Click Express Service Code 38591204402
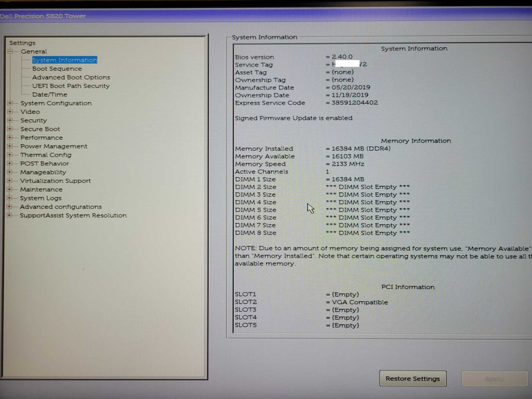This screenshot has width=532, height=399. [x=355, y=103]
